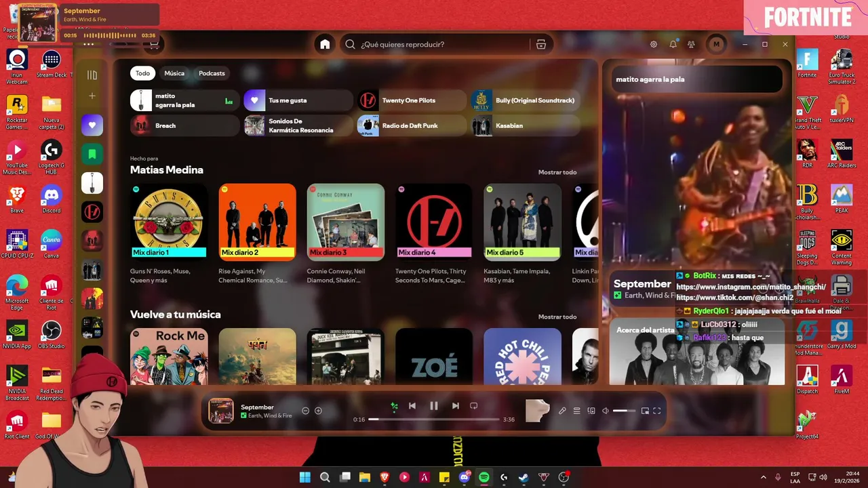Click September album art in player bar
This screenshot has width=868, height=488.
tap(221, 411)
